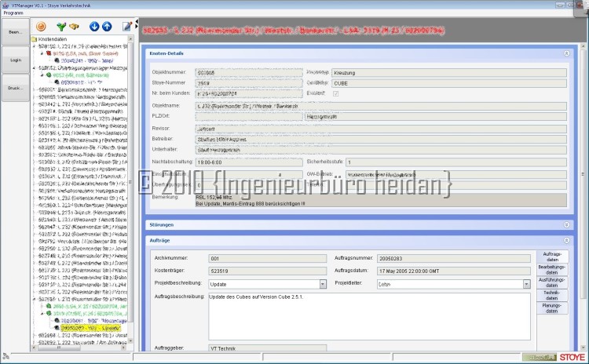The height and width of the screenshot is (364, 589).
Task: Click the yellow packages toolbar icon
Action: [75, 27]
